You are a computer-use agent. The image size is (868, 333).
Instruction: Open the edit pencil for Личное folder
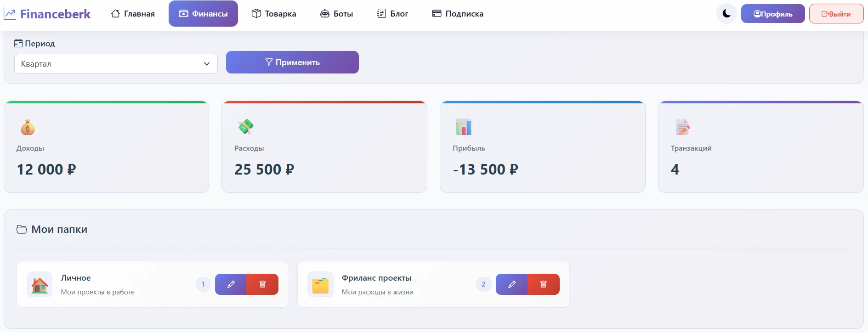pyautogui.click(x=231, y=284)
